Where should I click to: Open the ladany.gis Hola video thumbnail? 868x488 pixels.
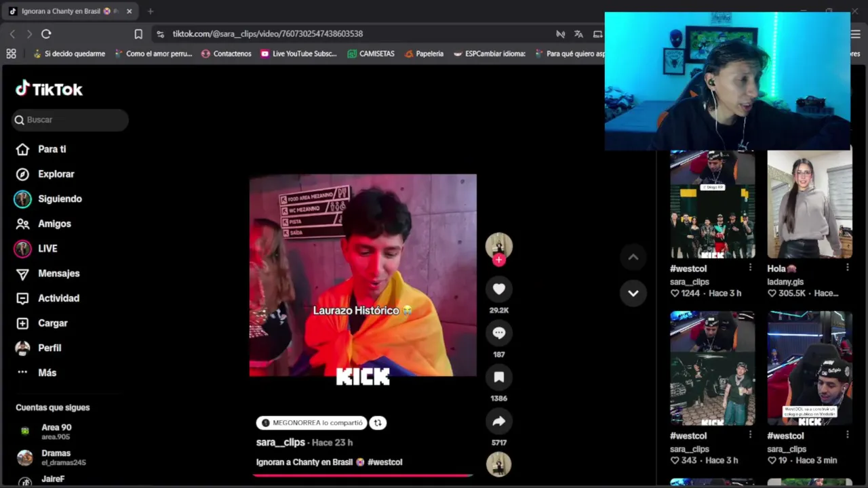[810, 204]
